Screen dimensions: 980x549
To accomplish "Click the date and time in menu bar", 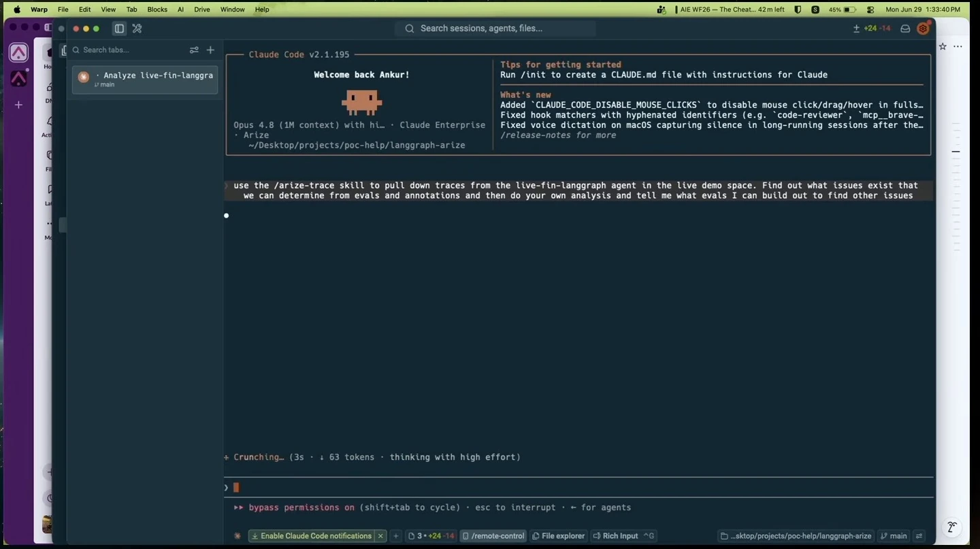I will click(923, 10).
